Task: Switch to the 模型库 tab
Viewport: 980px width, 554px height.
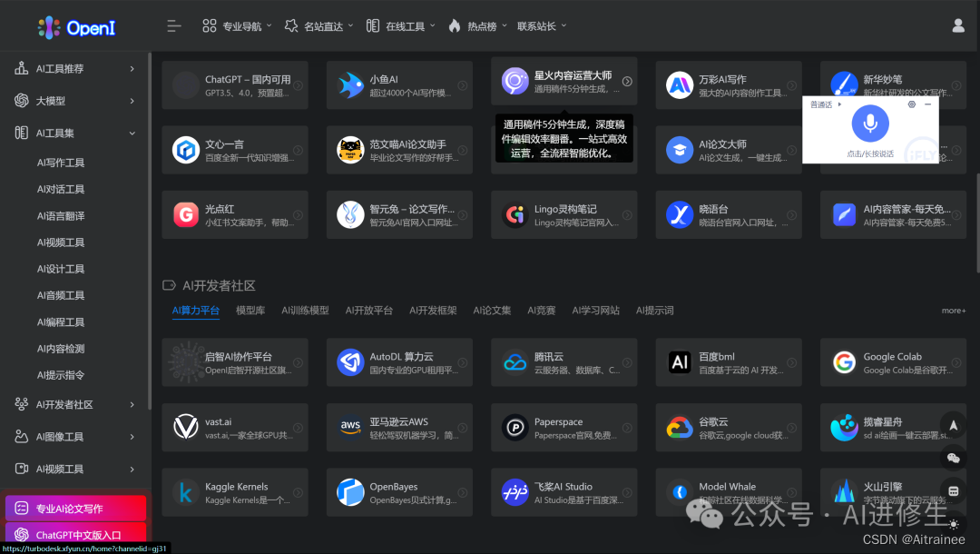Action: click(x=250, y=311)
